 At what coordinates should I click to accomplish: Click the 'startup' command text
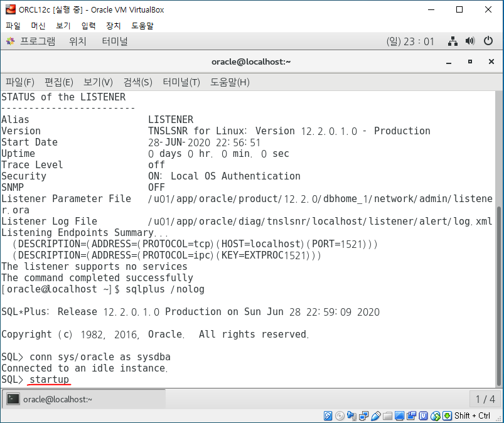[x=49, y=379]
